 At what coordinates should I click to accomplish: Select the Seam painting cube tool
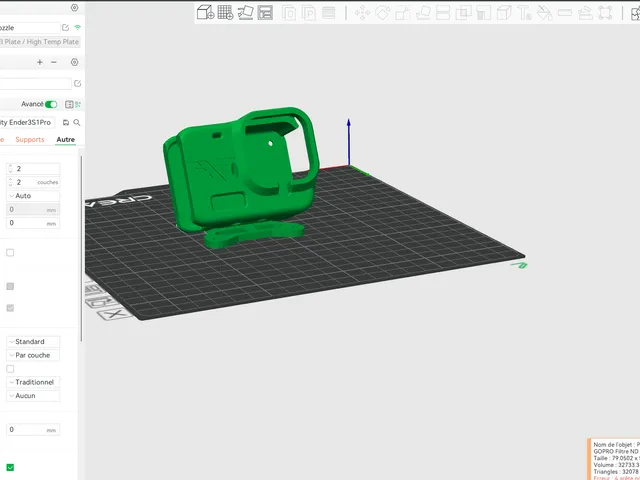[504, 13]
